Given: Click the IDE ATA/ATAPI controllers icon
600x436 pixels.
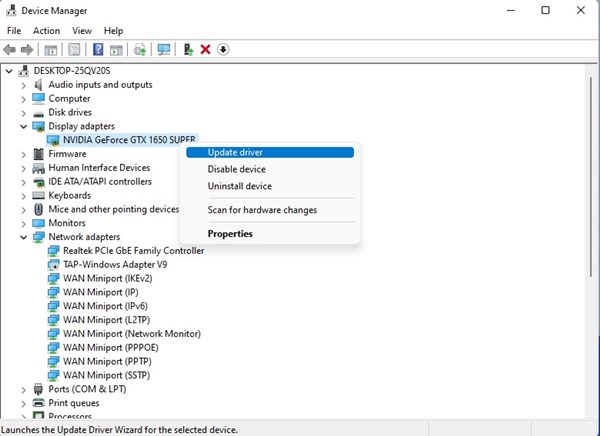Looking at the screenshot, I should coord(38,181).
